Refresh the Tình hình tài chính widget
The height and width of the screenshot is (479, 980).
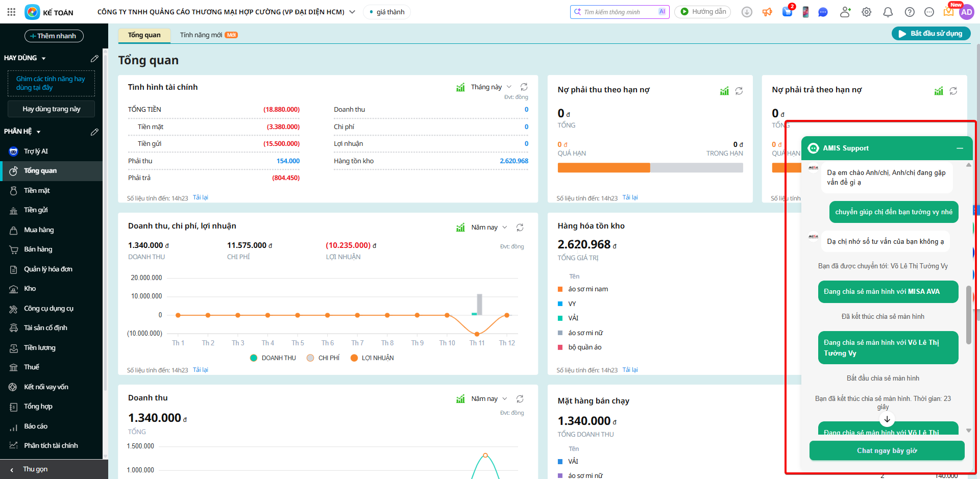coord(524,87)
